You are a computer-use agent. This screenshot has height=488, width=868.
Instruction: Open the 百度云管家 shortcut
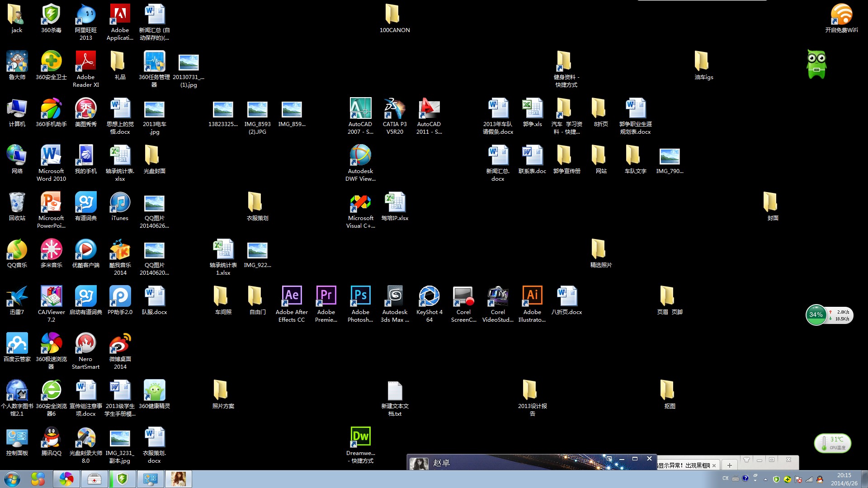pyautogui.click(x=17, y=347)
